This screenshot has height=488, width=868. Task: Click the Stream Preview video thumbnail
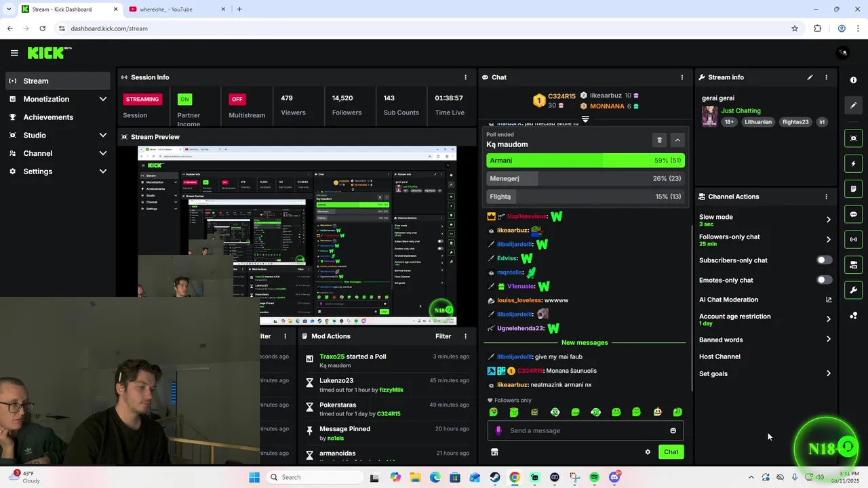click(x=297, y=236)
